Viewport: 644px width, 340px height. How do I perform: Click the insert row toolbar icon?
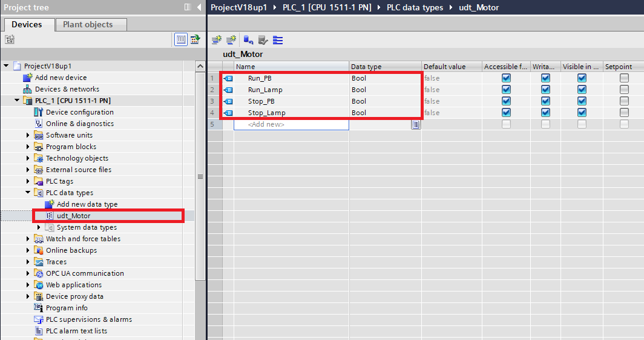217,40
